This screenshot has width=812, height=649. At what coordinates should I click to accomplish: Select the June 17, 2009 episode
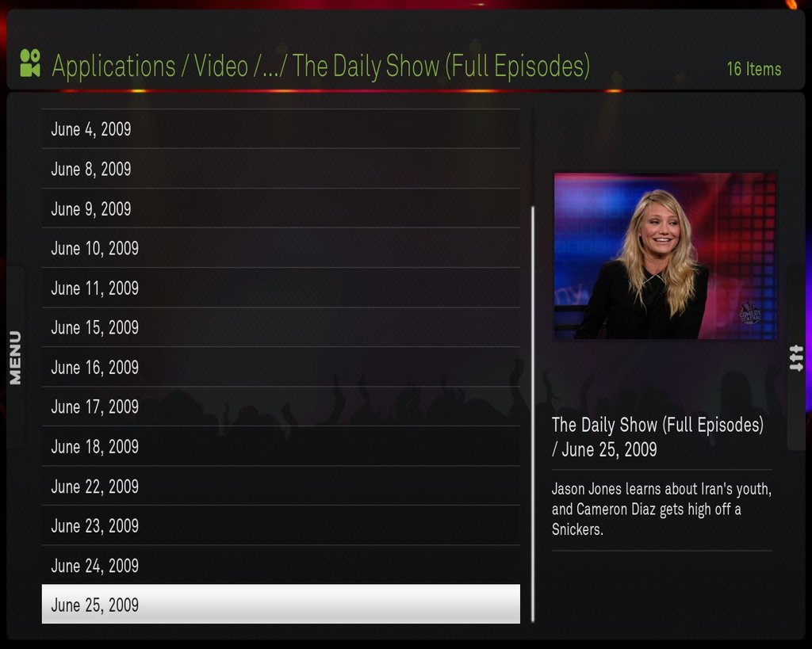281,407
